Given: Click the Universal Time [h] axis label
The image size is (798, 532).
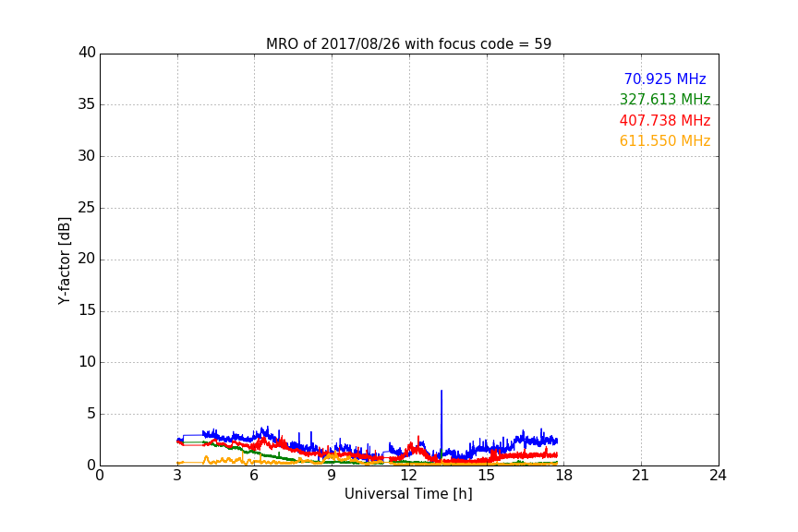Looking at the screenshot, I should pos(408,494).
